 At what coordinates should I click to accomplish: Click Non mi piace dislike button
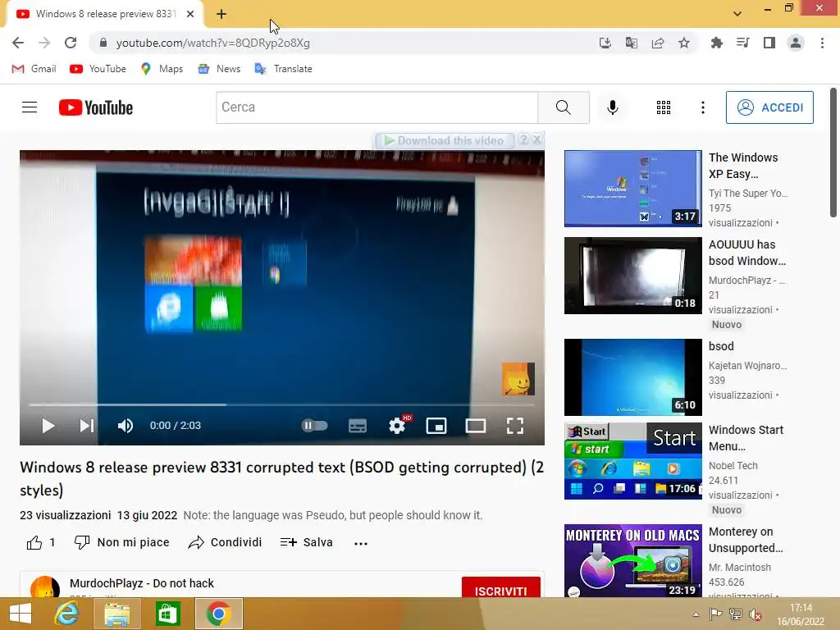tap(121, 543)
